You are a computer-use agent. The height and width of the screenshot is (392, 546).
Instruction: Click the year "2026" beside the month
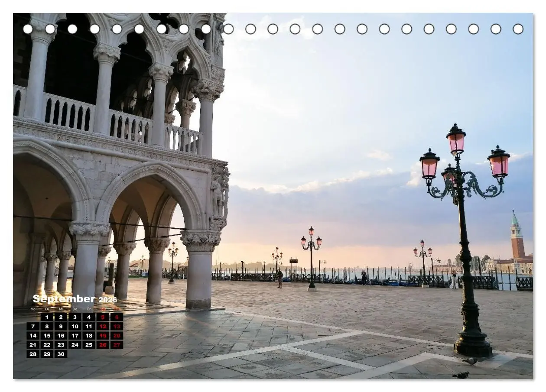pos(108,300)
